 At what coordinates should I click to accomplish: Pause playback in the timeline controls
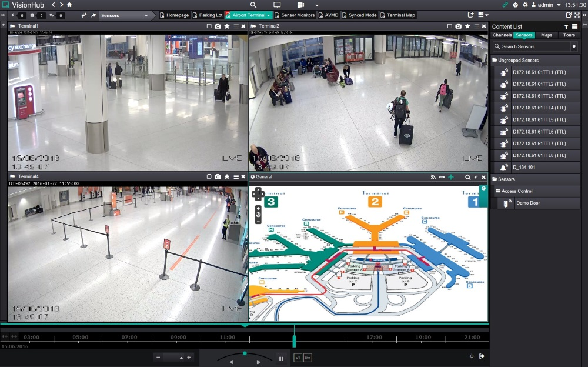(281, 357)
